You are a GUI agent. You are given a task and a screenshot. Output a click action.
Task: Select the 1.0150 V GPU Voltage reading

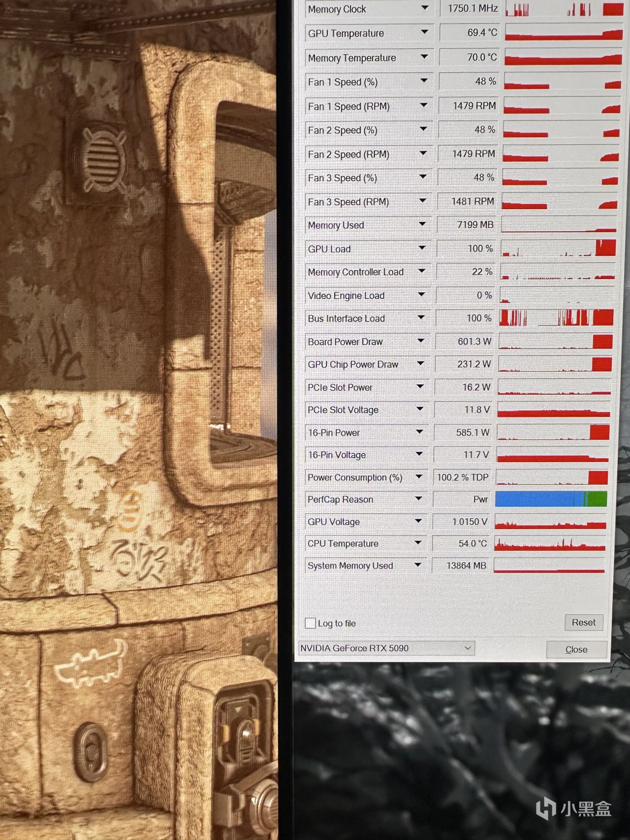tap(461, 521)
